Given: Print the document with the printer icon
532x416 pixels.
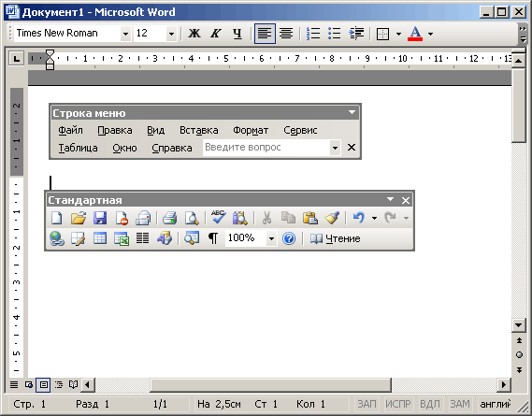Looking at the screenshot, I should (x=169, y=218).
